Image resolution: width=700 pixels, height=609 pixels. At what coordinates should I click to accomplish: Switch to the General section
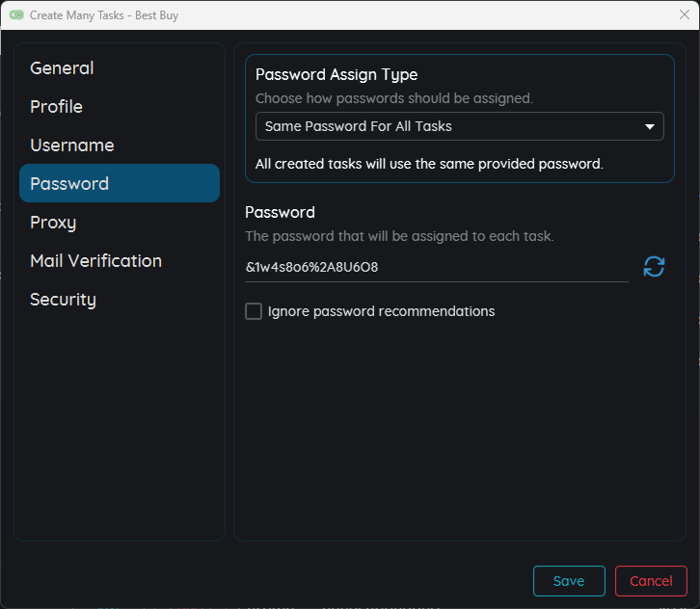click(x=62, y=68)
